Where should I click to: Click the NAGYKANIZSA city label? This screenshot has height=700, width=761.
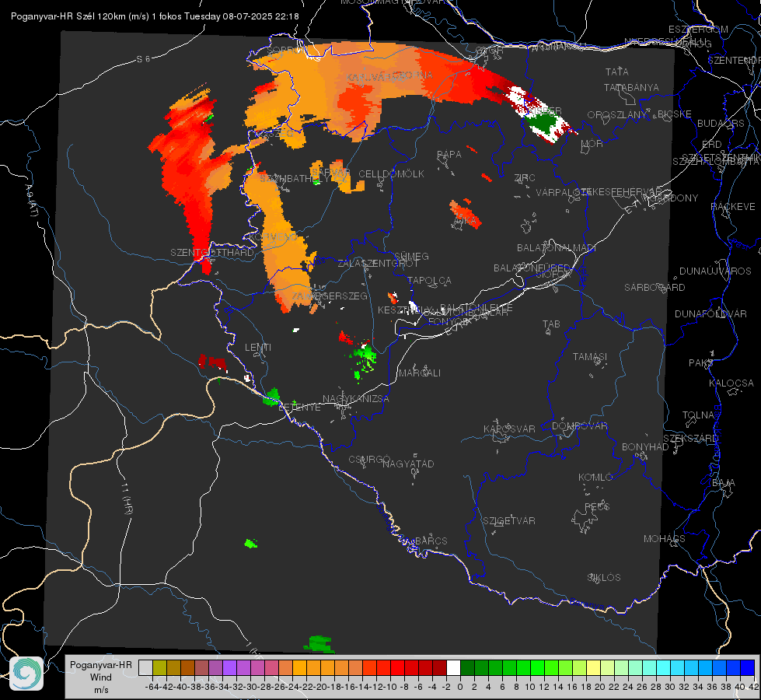pyautogui.click(x=356, y=398)
